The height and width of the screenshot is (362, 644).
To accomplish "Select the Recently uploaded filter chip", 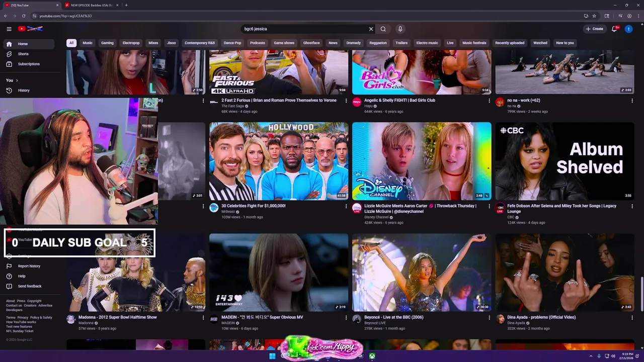I will pos(510,43).
